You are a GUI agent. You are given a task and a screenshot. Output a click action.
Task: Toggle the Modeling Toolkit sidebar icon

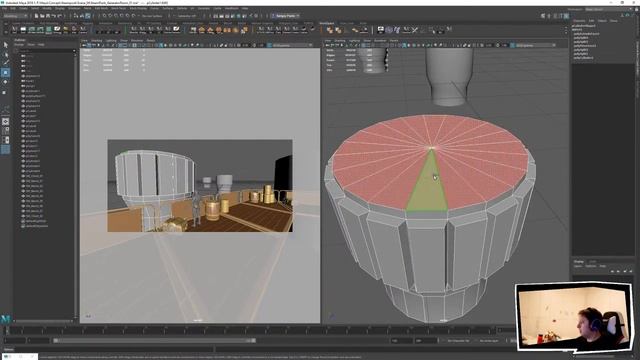click(x=543, y=16)
